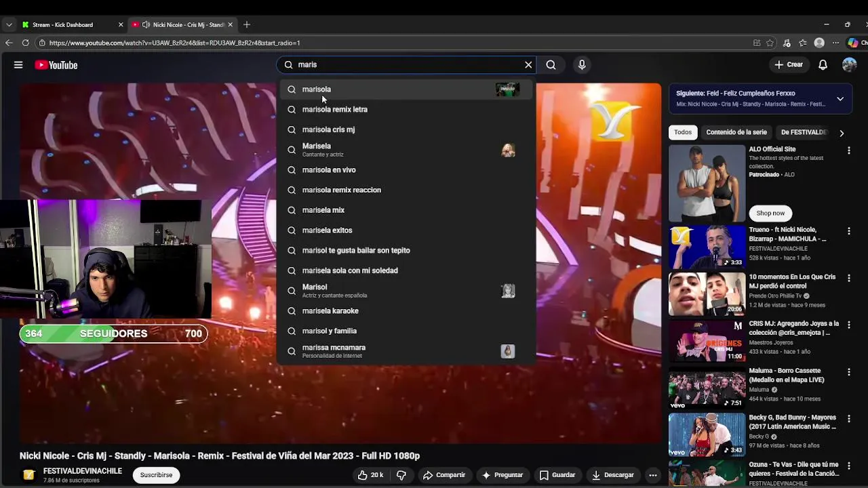The height and width of the screenshot is (488, 868).
Task: Open the browser profile icon
Action: [819, 43]
